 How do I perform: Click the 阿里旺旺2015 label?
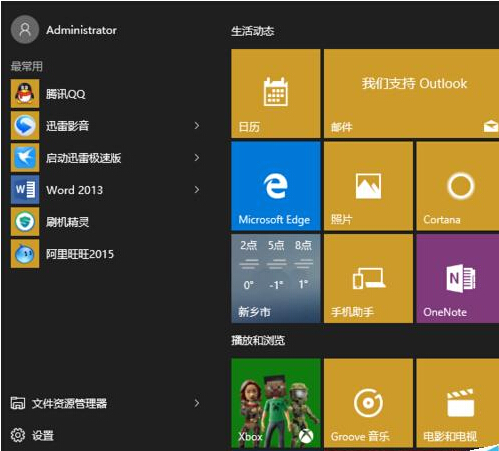(x=80, y=254)
